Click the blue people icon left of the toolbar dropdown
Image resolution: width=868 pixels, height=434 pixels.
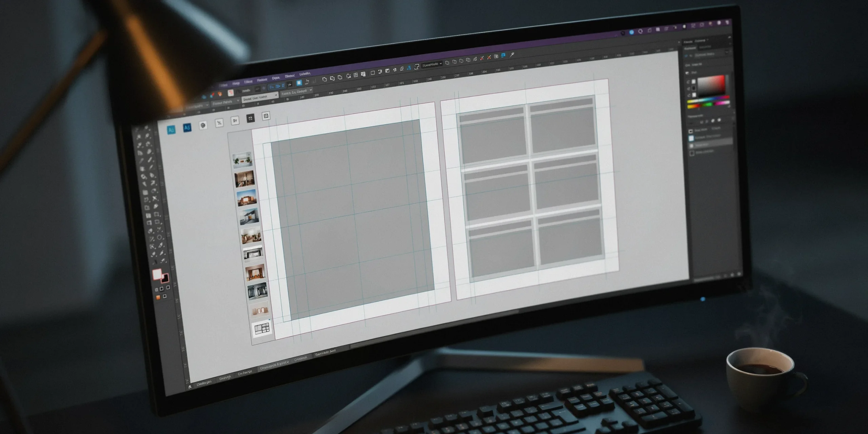[409, 68]
